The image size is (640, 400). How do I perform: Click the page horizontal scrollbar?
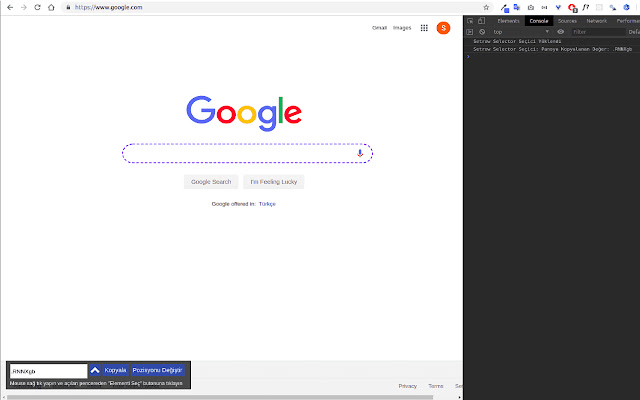tap(220, 397)
